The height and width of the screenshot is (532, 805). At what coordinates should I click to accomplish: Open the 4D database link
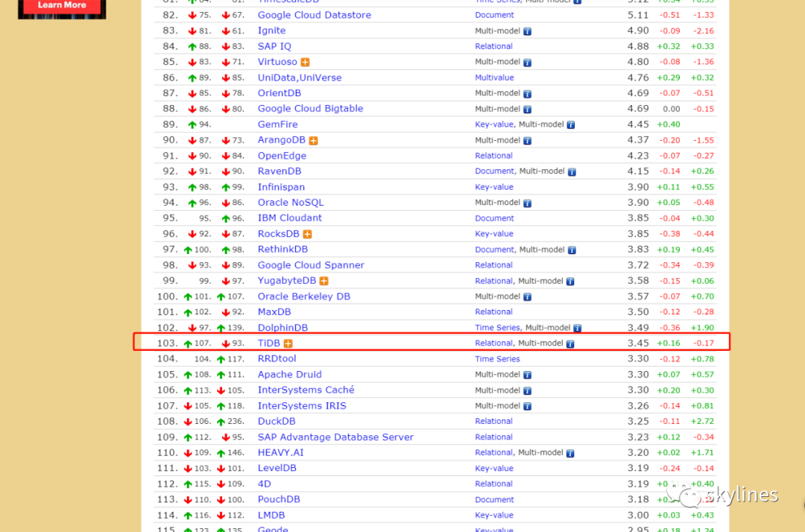[x=264, y=484]
